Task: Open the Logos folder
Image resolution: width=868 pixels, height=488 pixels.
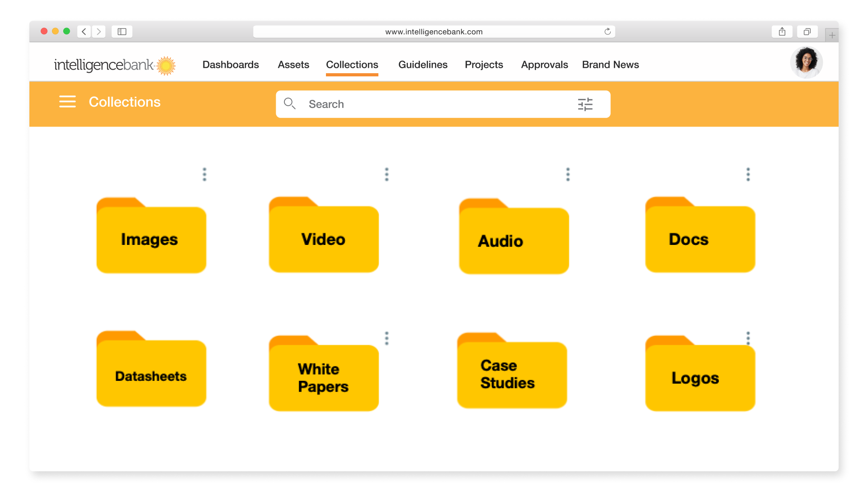Action: click(x=700, y=373)
